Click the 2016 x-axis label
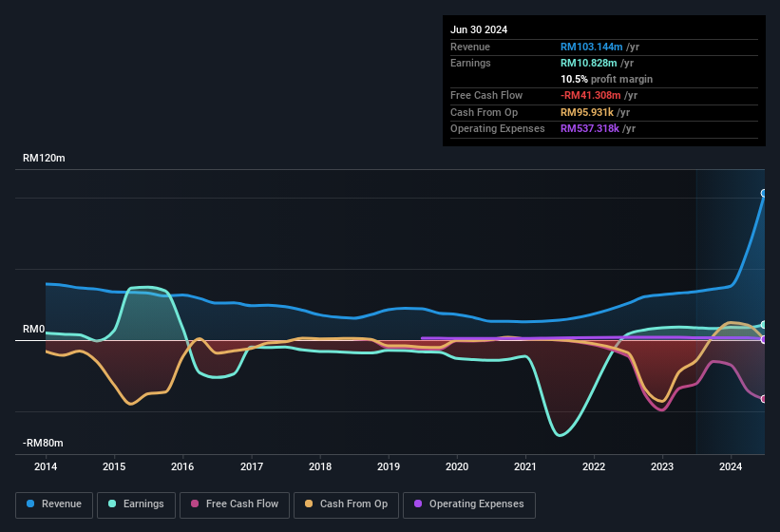The width and height of the screenshot is (780, 532). pyautogui.click(x=182, y=466)
